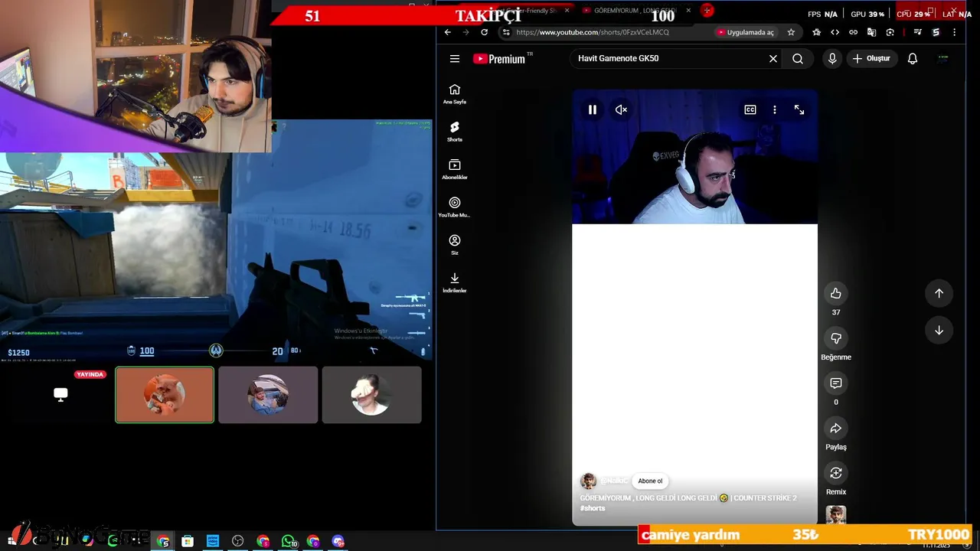Go back in the browser
The image size is (980, 551).
448,32
